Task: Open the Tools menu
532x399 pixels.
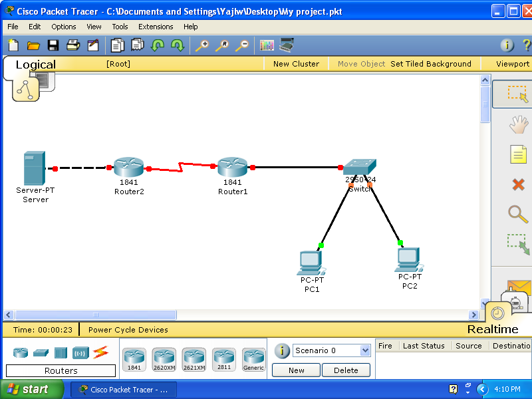Action: click(x=120, y=27)
